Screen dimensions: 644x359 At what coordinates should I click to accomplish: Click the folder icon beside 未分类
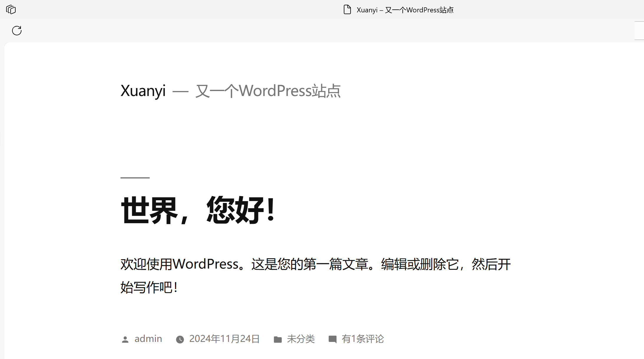[278, 340]
